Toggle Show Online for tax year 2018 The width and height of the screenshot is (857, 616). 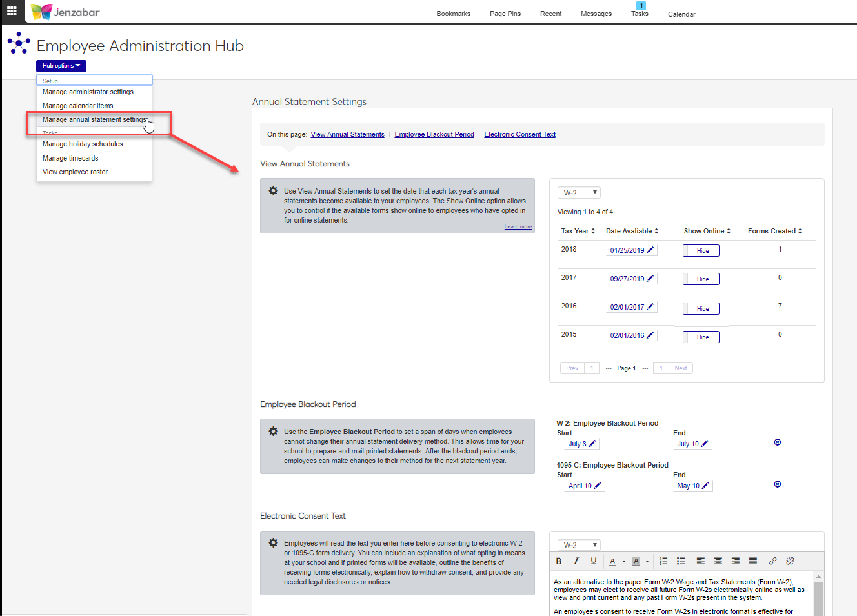click(701, 251)
